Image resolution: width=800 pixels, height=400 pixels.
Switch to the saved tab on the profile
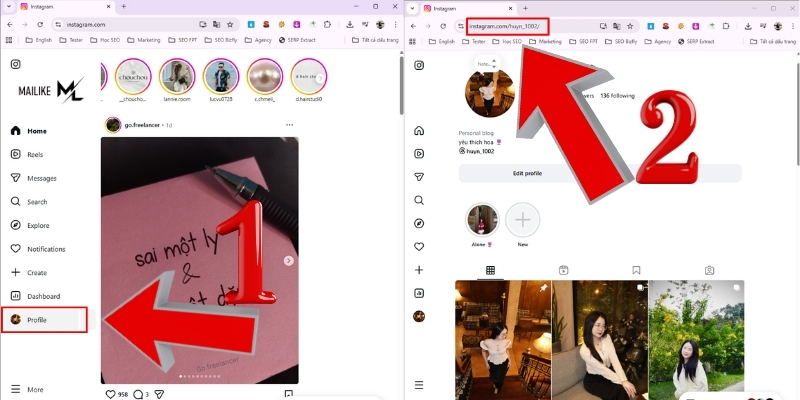coord(636,270)
